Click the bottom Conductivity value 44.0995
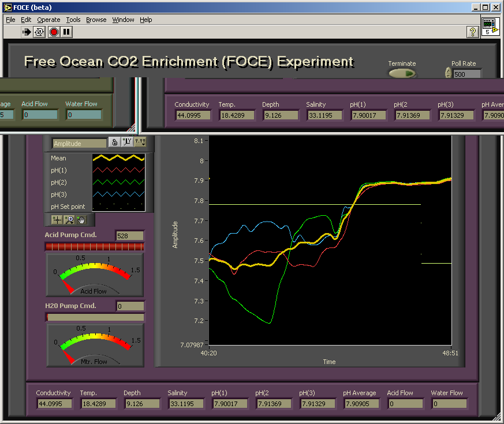This screenshot has width=504, height=424. coord(54,404)
